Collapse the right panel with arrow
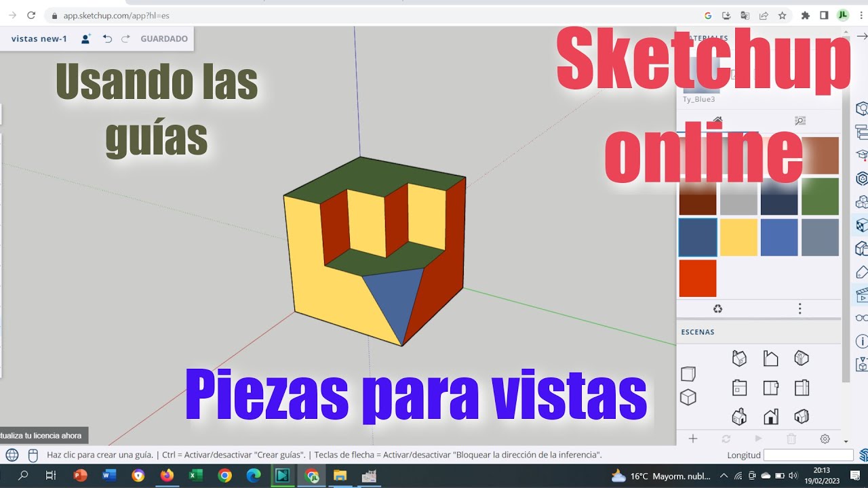The height and width of the screenshot is (488, 868). point(862,37)
